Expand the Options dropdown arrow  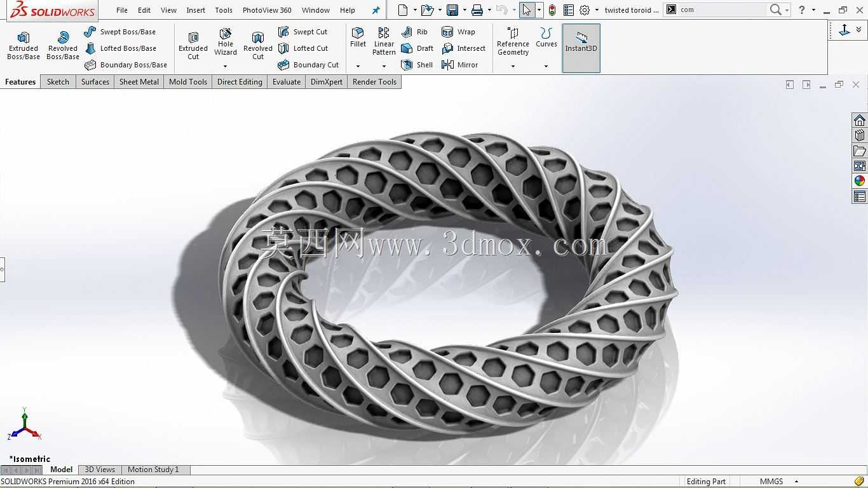click(x=597, y=10)
